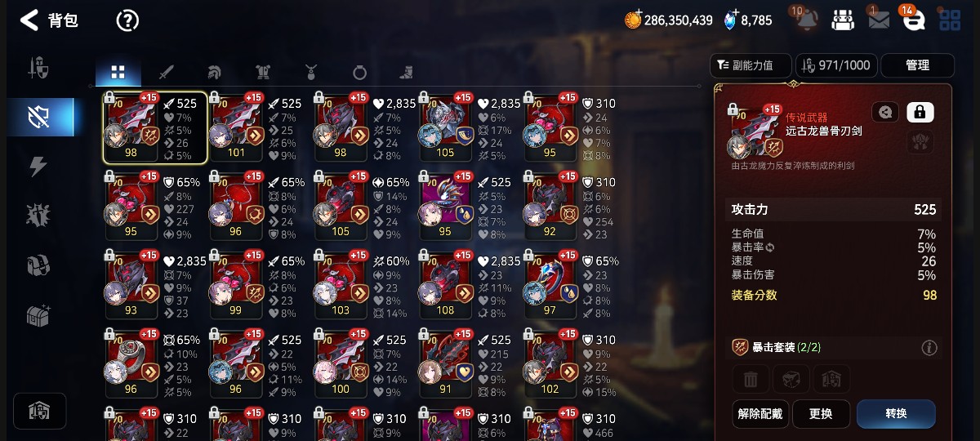Toggle the lock on 远古龙兽骨刃剑
The height and width of the screenshot is (441, 980).
(920, 112)
